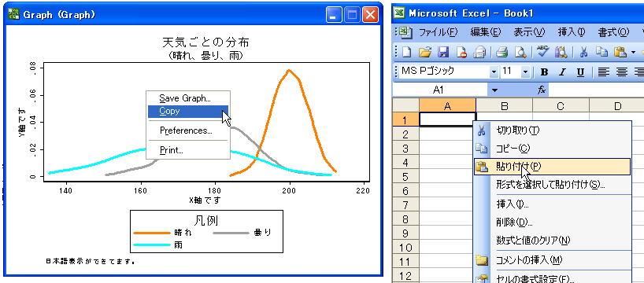Open the ファイル(F) menu
The image size is (644, 283).
point(438,32)
